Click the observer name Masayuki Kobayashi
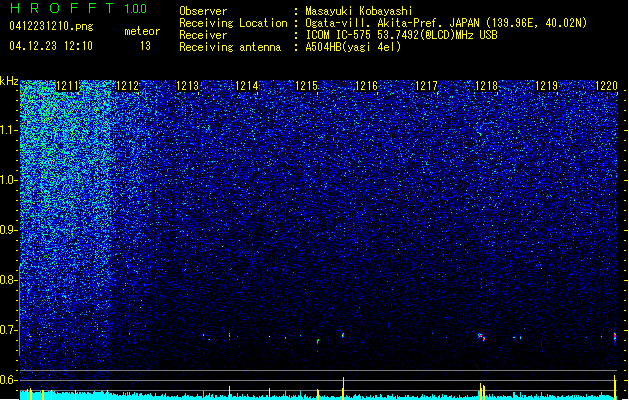The width and height of the screenshot is (629, 400). pyautogui.click(x=359, y=11)
